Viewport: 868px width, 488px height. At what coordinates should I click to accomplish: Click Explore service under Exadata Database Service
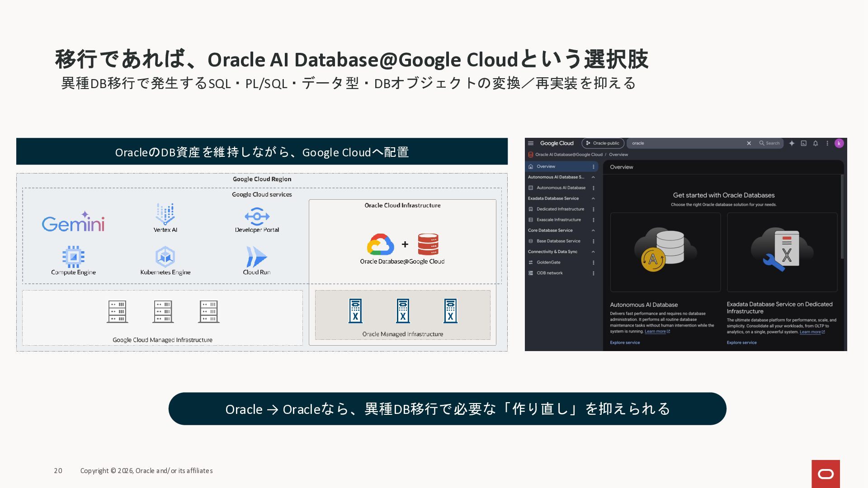(741, 343)
